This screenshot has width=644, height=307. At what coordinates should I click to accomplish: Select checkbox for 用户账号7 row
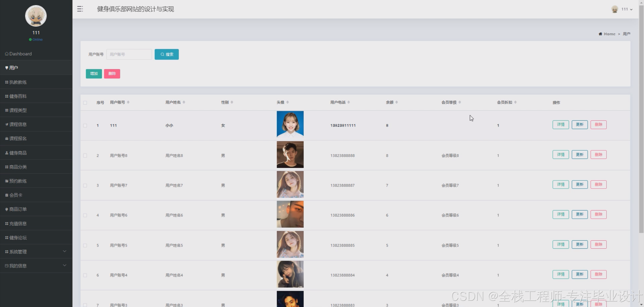tap(85, 186)
